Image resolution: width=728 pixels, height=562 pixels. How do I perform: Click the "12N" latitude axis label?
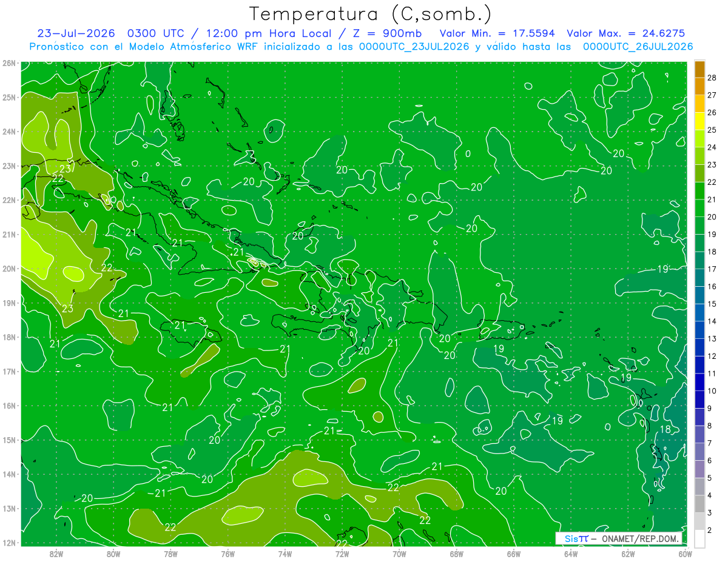[x=8, y=543]
